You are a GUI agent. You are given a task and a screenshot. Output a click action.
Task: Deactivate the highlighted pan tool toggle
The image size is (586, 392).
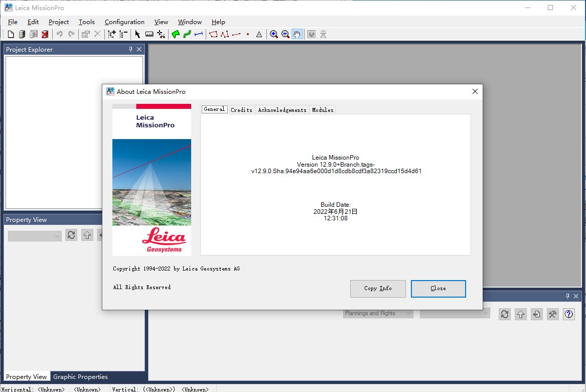tap(297, 34)
